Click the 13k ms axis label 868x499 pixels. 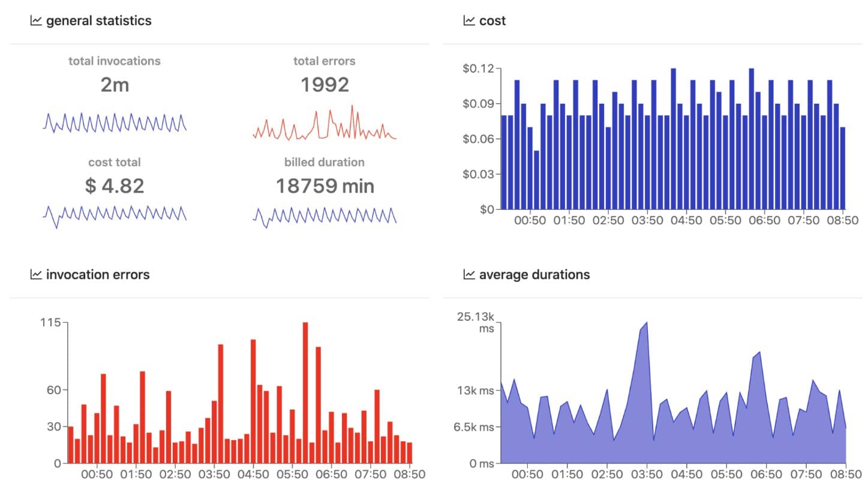tap(474, 390)
